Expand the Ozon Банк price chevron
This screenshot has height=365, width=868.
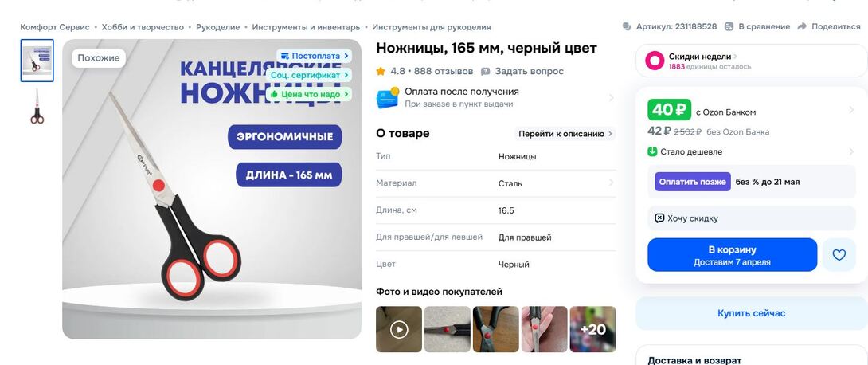pyautogui.click(x=850, y=110)
